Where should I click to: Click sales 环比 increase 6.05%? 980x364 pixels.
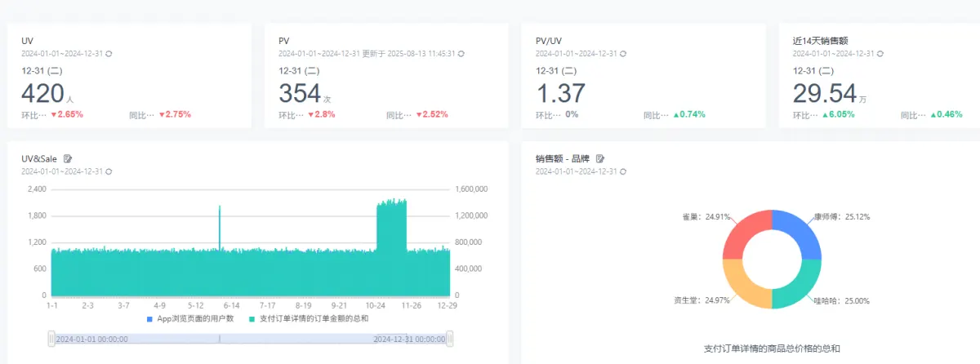839,114
